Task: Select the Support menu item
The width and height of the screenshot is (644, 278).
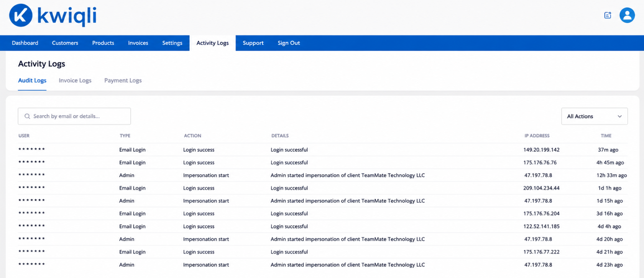Action: pos(253,43)
